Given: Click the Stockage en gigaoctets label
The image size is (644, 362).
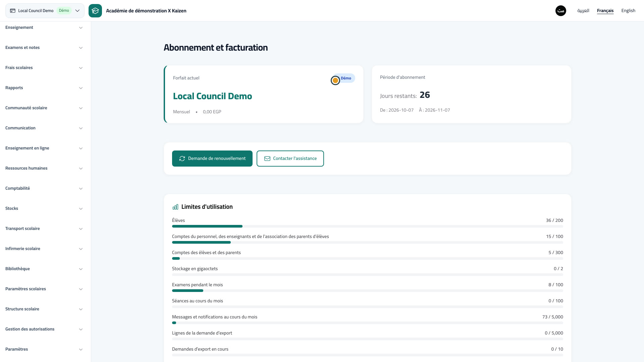Looking at the screenshot, I should click(x=195, y=269).
